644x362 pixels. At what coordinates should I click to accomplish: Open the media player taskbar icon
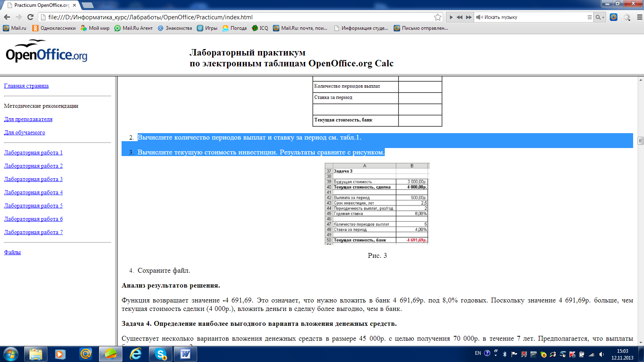click(x=60, y=354)
